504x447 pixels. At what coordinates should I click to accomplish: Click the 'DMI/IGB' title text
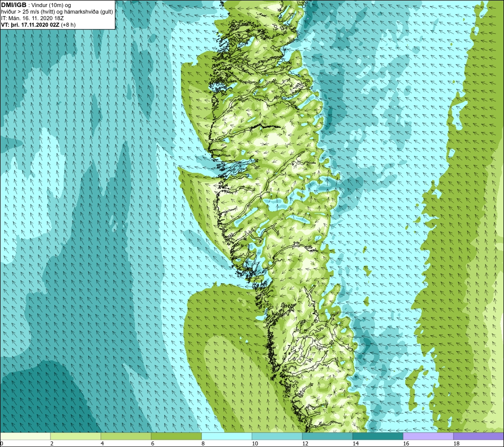14,5
